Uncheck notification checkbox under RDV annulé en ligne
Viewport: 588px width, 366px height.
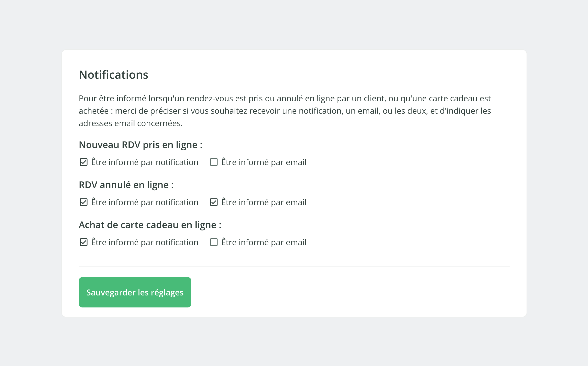click(x=83, y=202)
